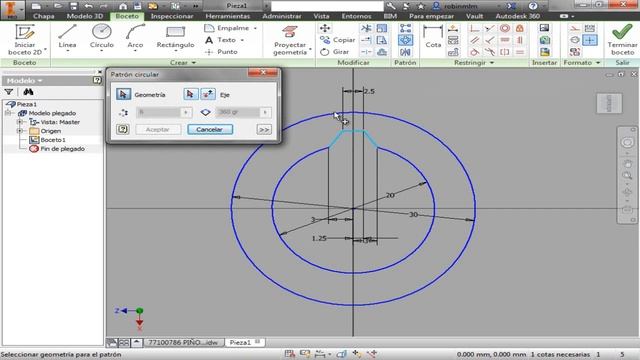
Task: Toggle the flip axis direction button
Action: (208, 94)
